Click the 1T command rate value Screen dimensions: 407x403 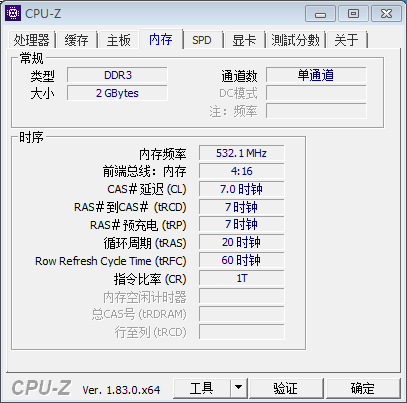tap(242, 278)
